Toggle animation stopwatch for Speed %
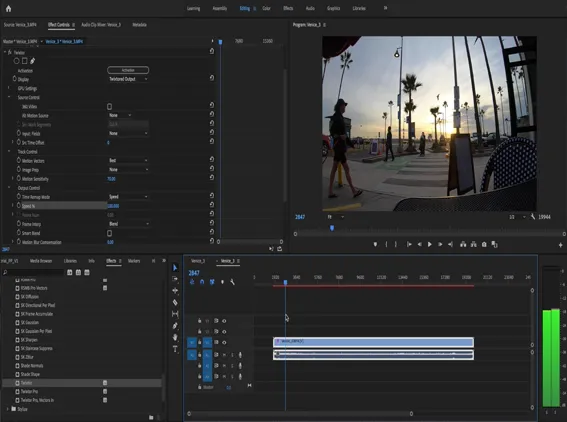Screen dimensions: 567x422 click(18, 205)
